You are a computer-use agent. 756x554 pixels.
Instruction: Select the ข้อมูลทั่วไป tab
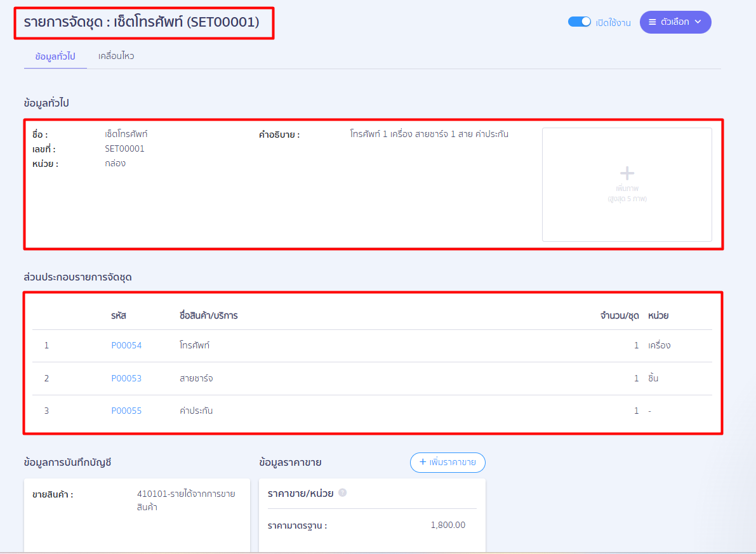pos(55,56)
